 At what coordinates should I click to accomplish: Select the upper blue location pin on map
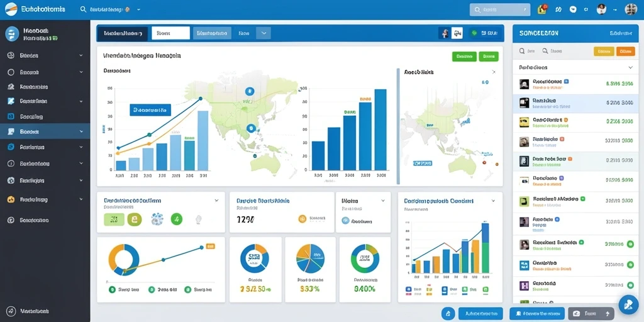pos(249,91)
